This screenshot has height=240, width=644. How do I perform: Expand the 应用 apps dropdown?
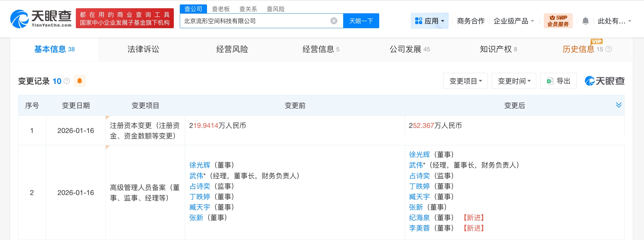tap(429, 21)
